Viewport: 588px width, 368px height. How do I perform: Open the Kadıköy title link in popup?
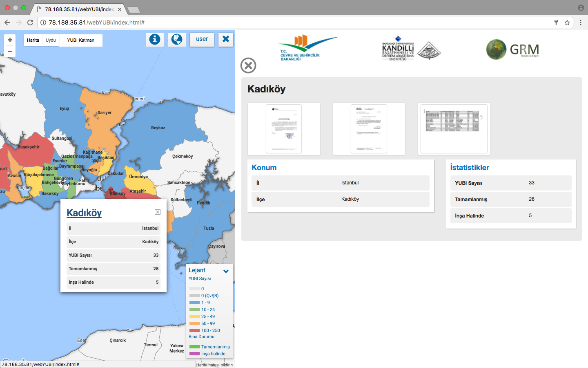tap(84, 213)
